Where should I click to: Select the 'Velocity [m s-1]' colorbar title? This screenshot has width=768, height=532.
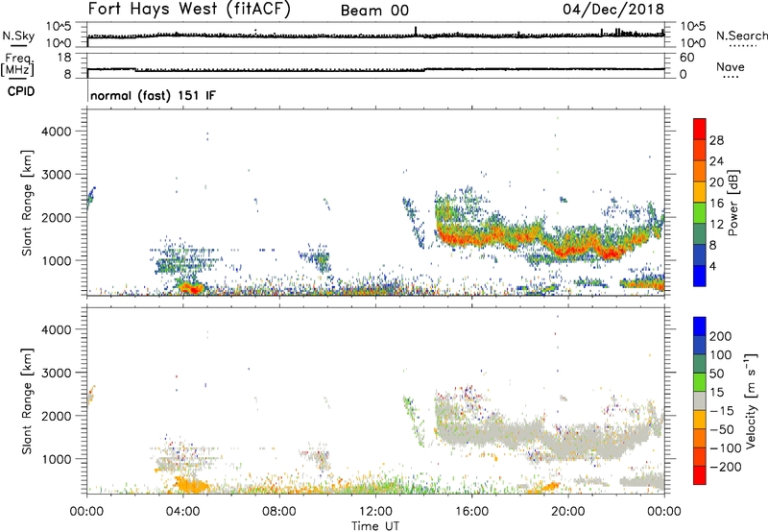coord(751,400)
